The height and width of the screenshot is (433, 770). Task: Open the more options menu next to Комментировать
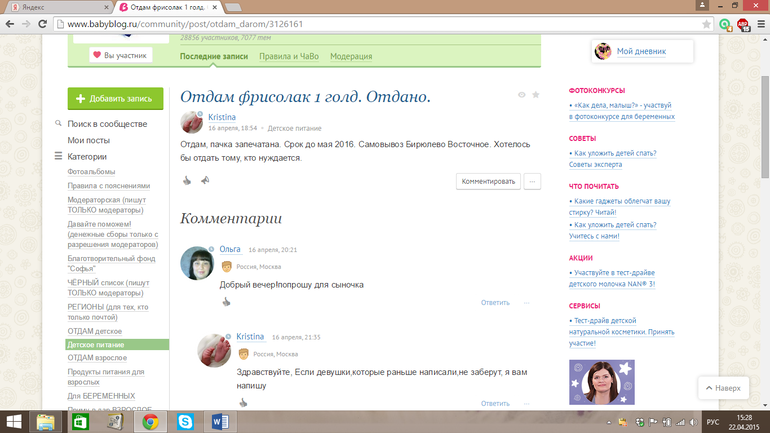coord(532,181)
